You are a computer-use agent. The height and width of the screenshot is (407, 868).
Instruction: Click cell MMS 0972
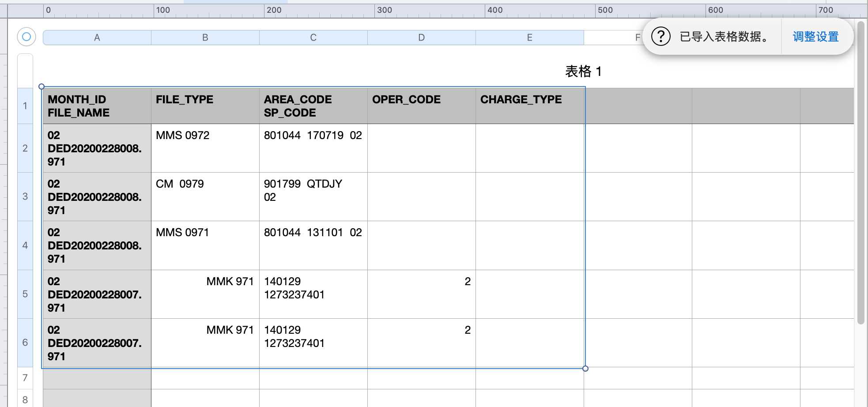click(205, 148)
